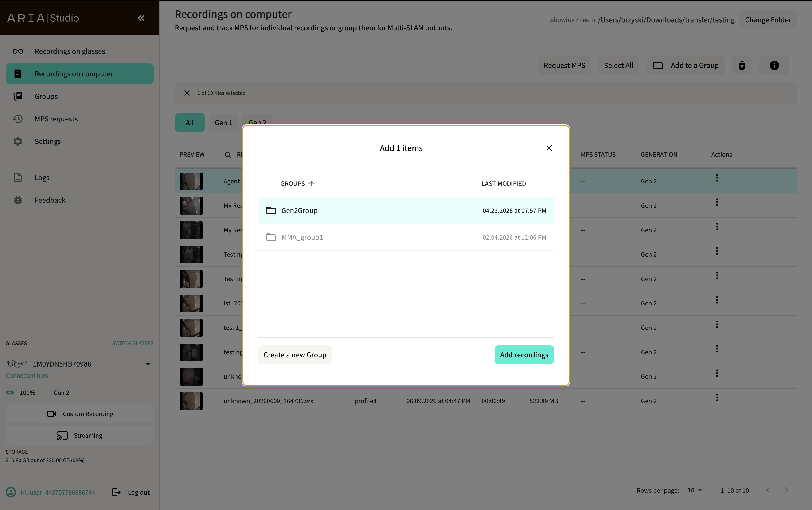Open actions menu for lst_20 recording row
Image resolution: width=812 pixels, height=510 pixels.
coord(717,300)
